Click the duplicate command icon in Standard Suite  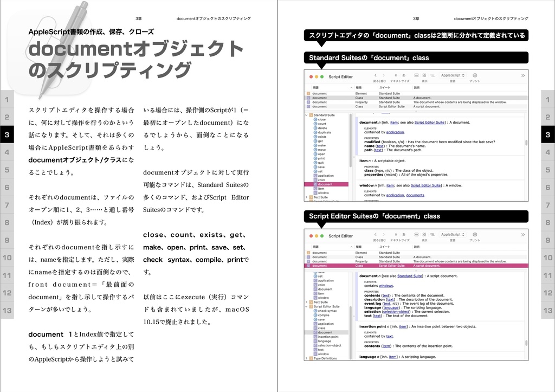[x=314, y=132]
